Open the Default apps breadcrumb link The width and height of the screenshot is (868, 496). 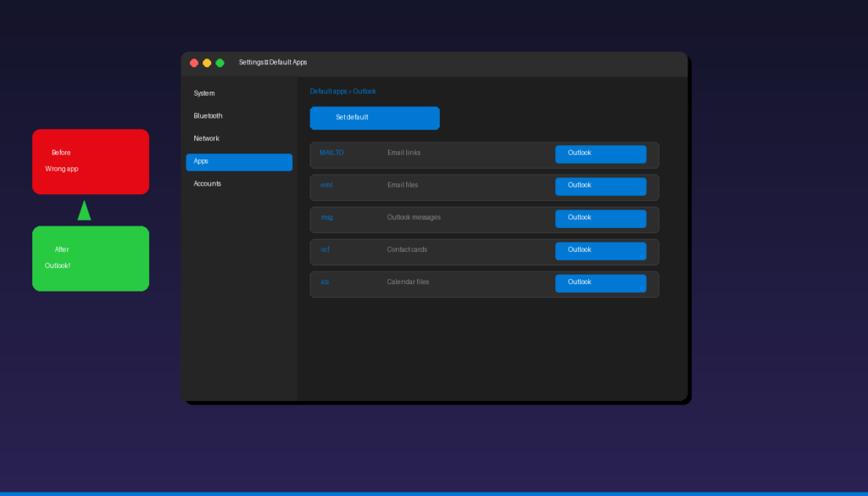(328, 91)
